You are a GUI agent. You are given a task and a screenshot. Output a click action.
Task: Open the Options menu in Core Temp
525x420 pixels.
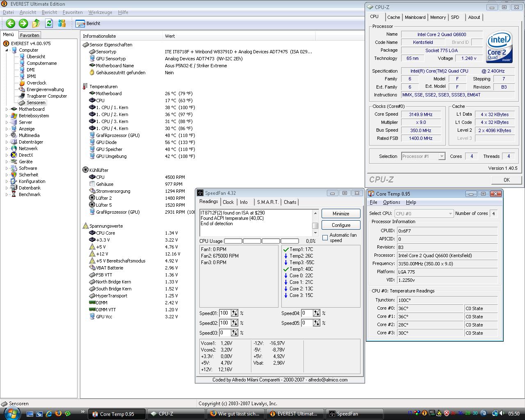click(x=391, y=202)
